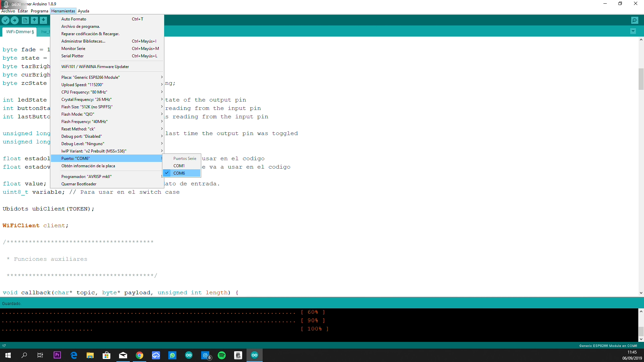Highlight the Puerto COM6 menu entry
The width and height of the screenshot is (644, 362).
pos(107,159)
